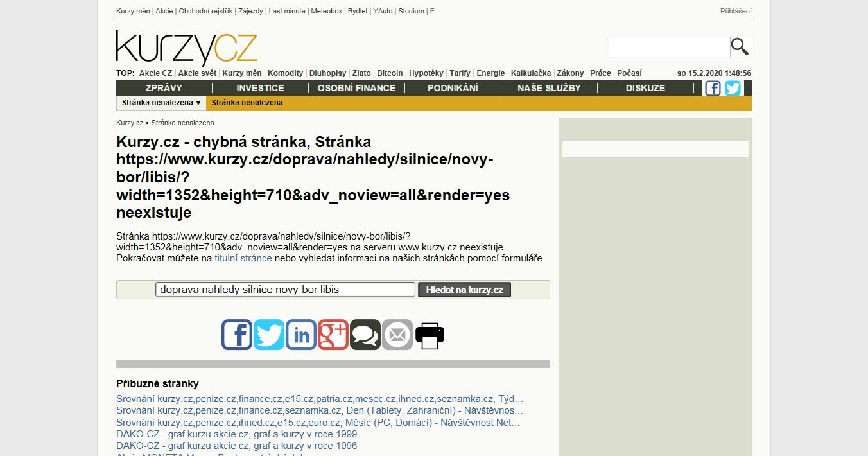The image size is (868, 456).
Task: Open the PODNIKÁNÍ menu
Action: point(453,88)
